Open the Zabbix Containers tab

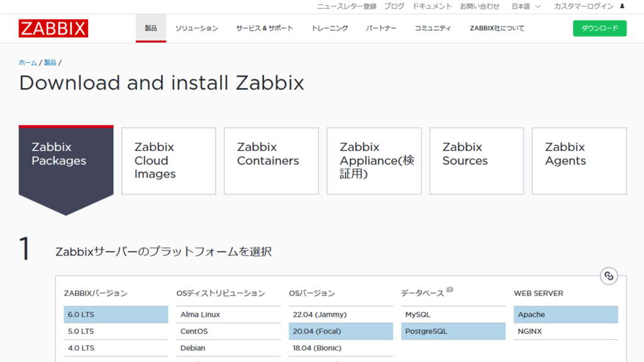pyautogui.click(x=271, y=160)
